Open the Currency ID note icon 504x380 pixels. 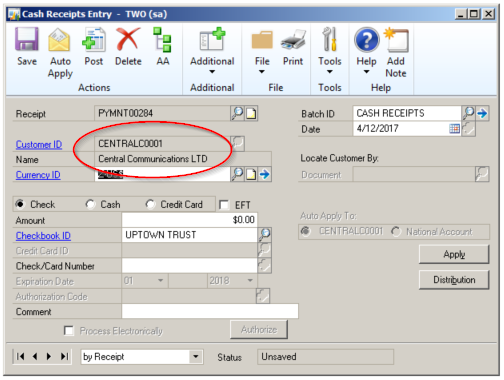[251, 174]
